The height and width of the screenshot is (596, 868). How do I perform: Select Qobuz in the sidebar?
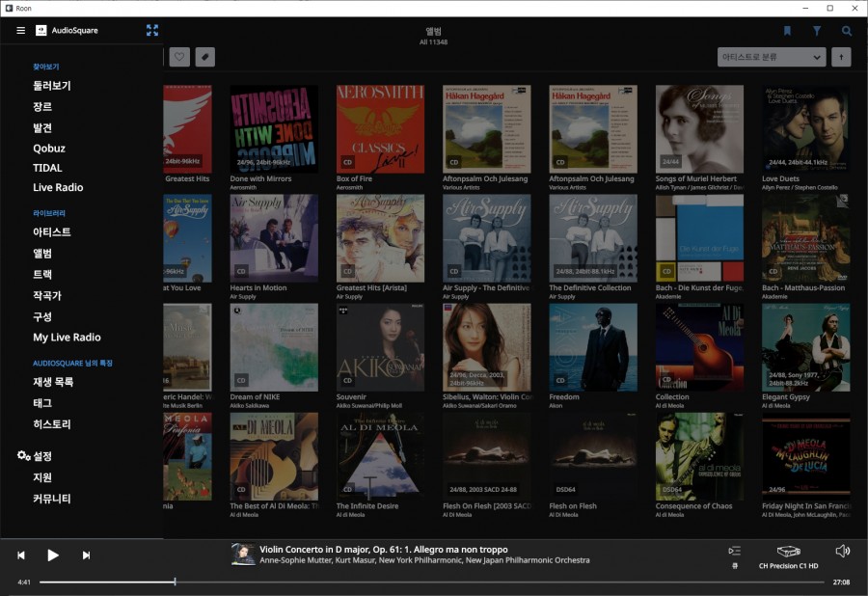point(48,149)
